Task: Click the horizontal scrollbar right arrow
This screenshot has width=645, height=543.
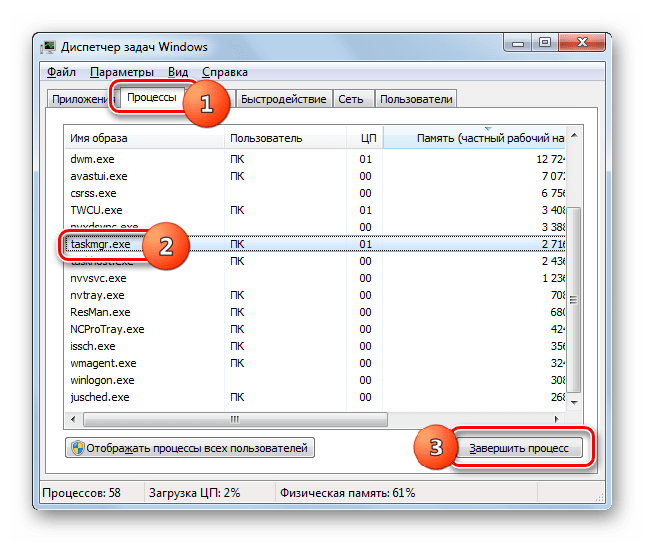Action: coord(557,419)
